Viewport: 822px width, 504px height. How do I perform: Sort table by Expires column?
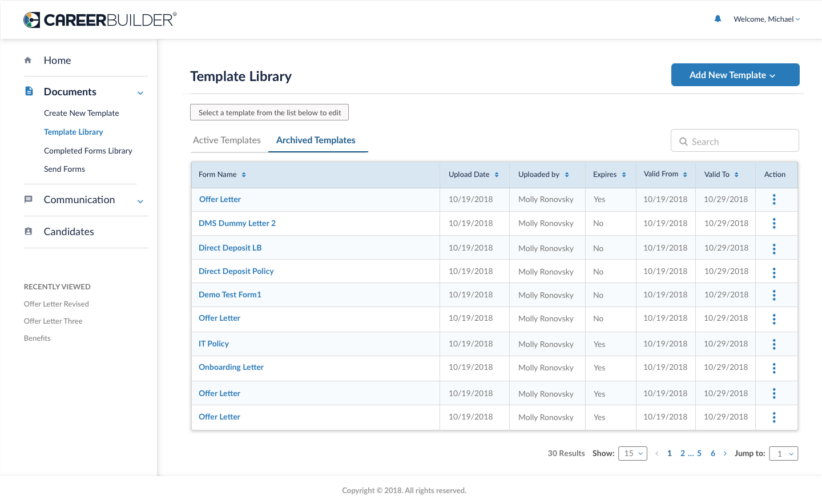(x=624, y=175)
